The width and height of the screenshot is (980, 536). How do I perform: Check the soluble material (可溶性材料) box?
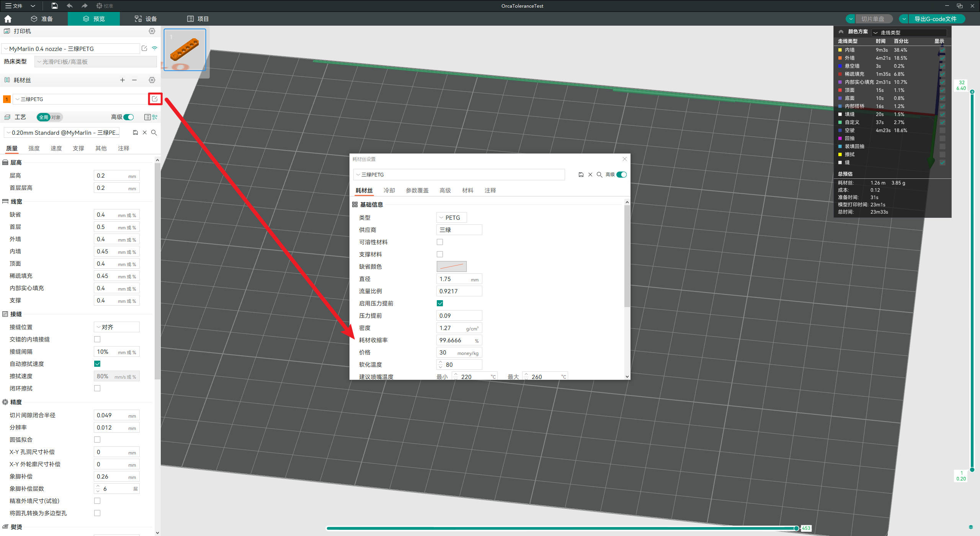coord(440,242)
